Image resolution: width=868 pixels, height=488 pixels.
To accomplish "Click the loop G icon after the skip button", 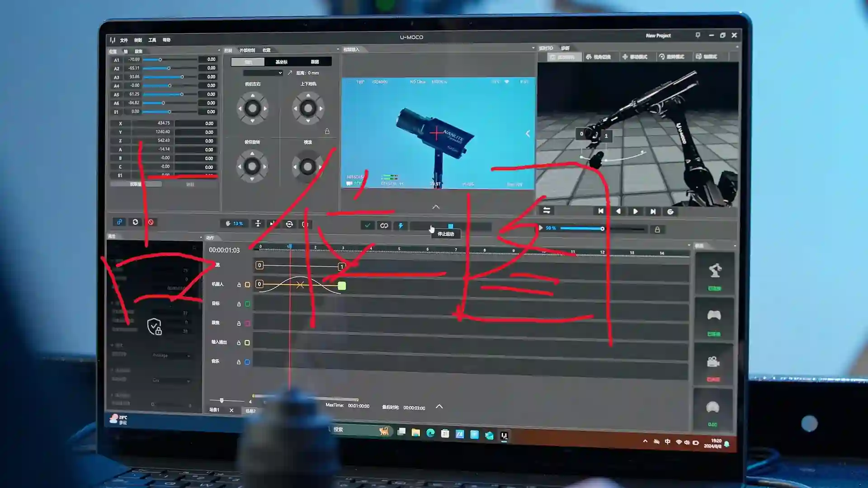I will (670, 211).
